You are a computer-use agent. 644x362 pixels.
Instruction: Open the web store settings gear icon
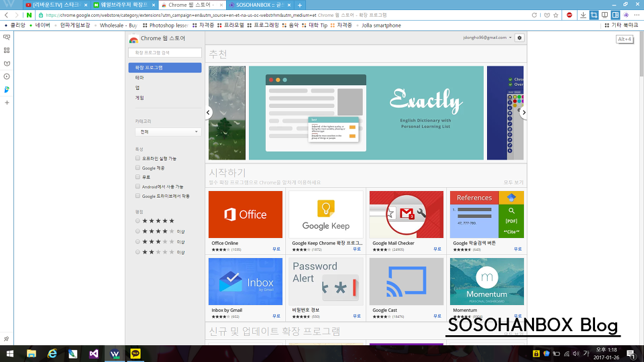pos(519,38)
